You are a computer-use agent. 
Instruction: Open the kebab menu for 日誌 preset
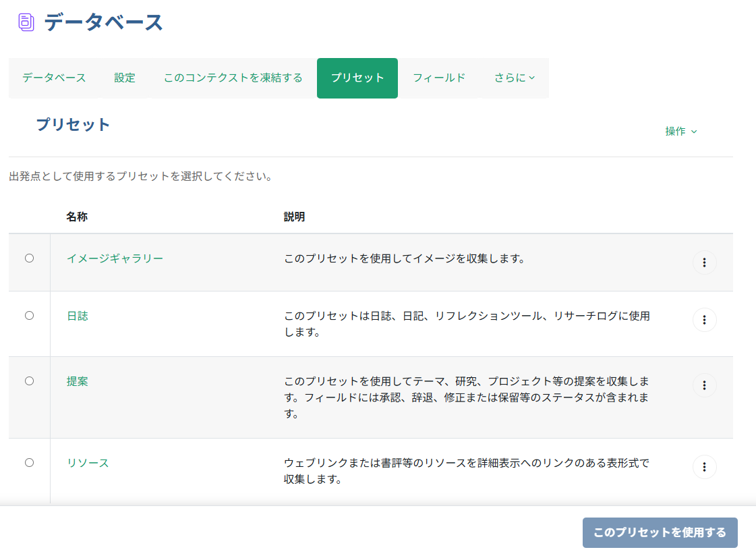(x=704, y=320)
